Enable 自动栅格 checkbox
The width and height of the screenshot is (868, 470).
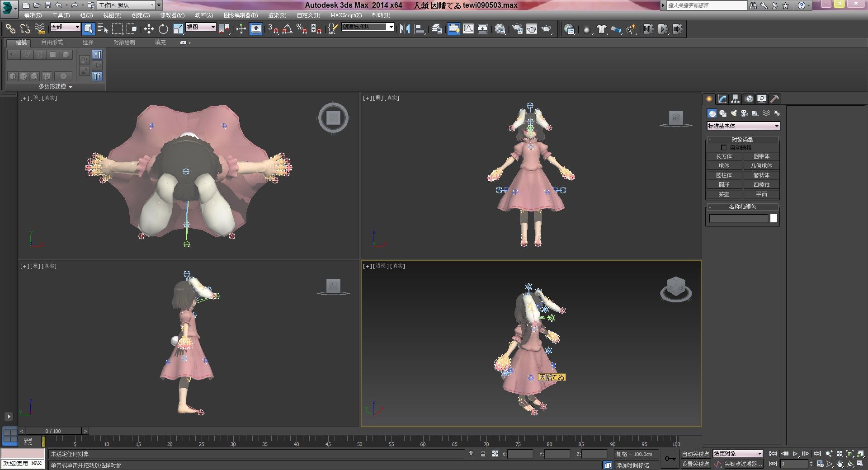[724, 148]
